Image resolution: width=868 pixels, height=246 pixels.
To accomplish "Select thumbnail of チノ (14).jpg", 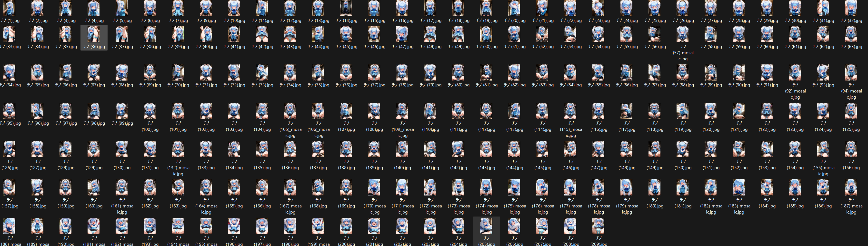I will (346, 8).
